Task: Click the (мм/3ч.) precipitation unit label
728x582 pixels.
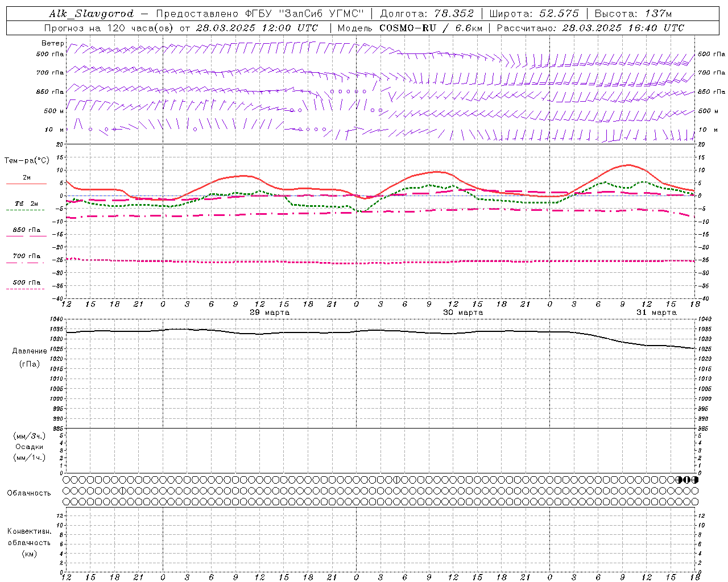Action: pyautogui.click(x=29, y=436)
